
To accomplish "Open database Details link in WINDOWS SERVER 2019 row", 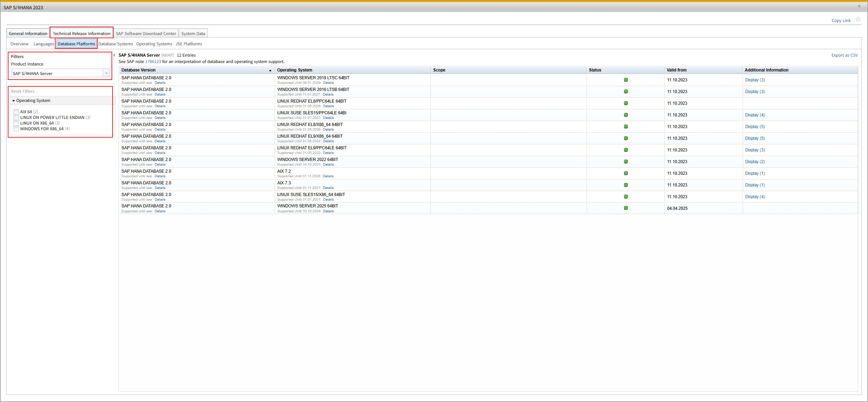I will 160,83.
